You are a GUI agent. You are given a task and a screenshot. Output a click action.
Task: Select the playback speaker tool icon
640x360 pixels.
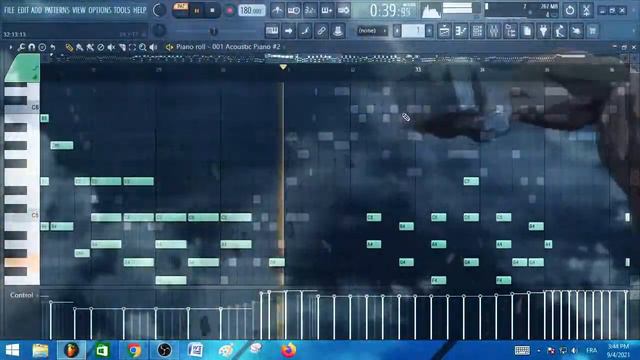[x=153, y=47]
